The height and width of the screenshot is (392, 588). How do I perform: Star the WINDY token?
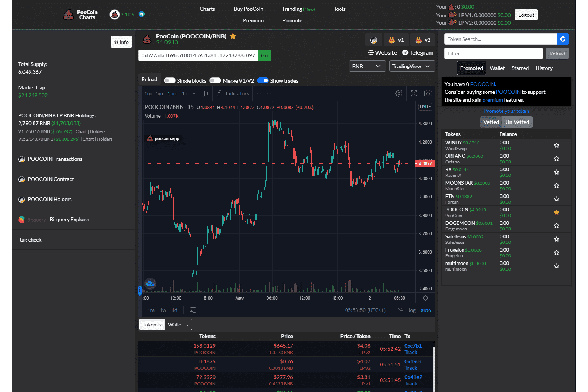pyautogui.click(x=556, y=146)
